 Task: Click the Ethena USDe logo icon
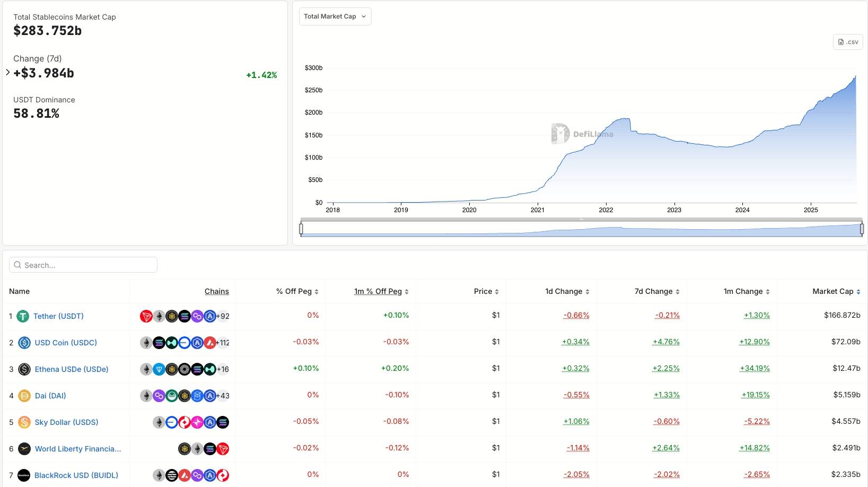pyautogui.click(x=24, y=369)
